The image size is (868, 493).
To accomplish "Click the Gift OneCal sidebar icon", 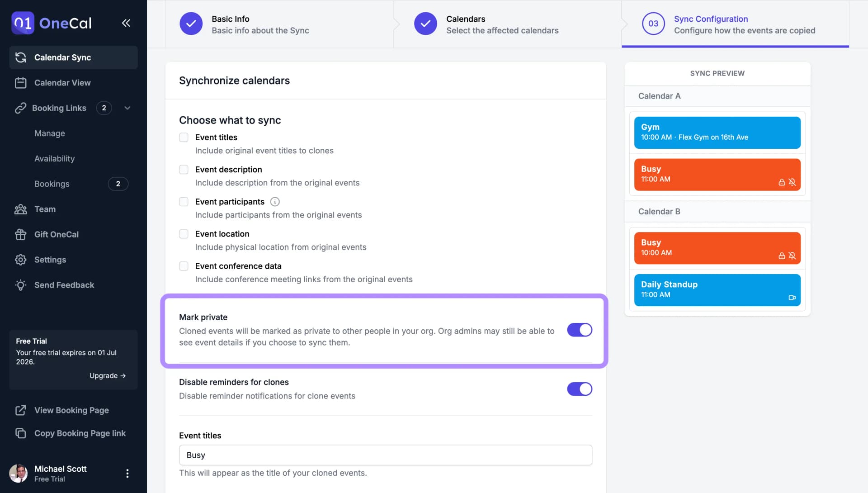I will pyautogui.click(x=20, y=234).
